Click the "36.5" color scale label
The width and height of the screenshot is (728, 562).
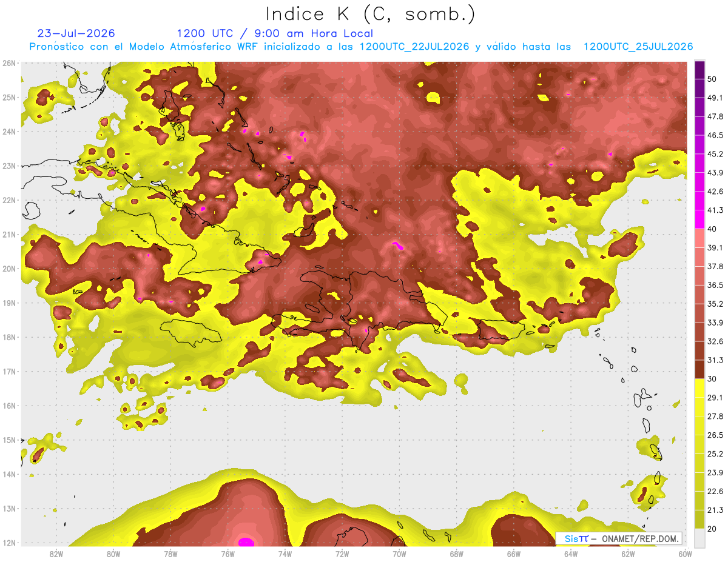click(x=715, y=285)
